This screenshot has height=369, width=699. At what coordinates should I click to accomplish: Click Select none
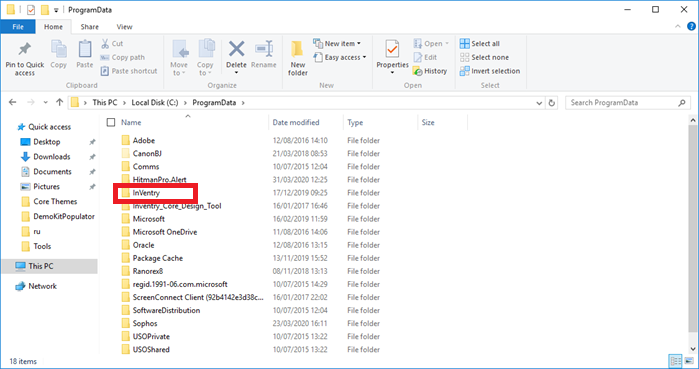coord(484,57)
